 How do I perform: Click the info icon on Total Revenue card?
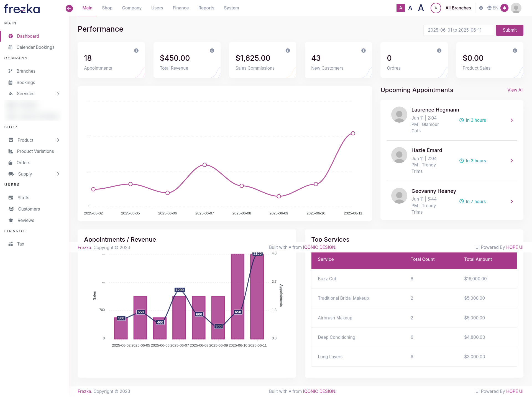(212, 50)
